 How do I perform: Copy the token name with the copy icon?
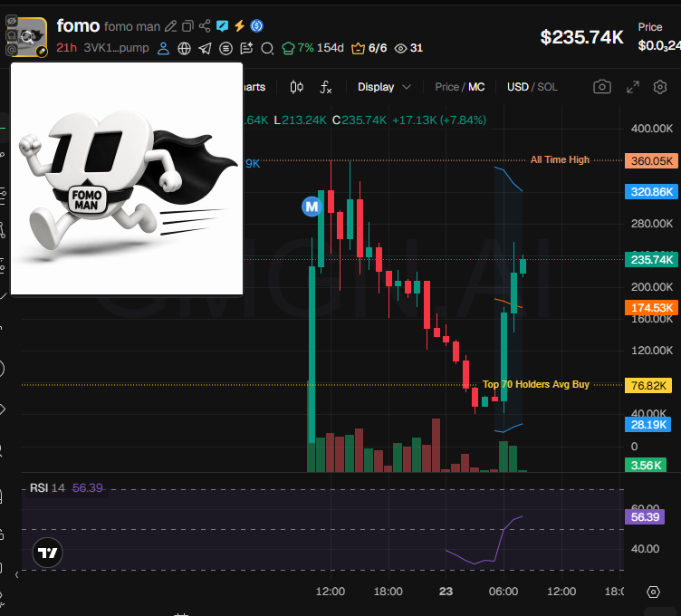(x=187, y=26)
